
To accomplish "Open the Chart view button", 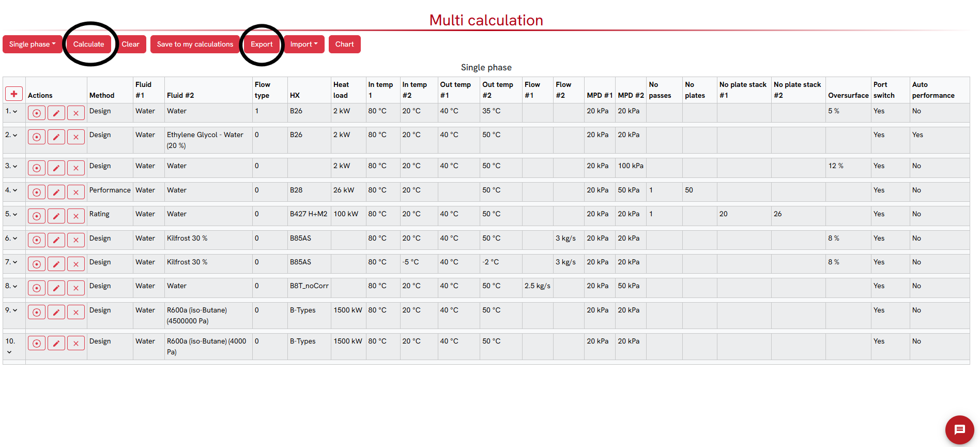I will click(344, 44).
